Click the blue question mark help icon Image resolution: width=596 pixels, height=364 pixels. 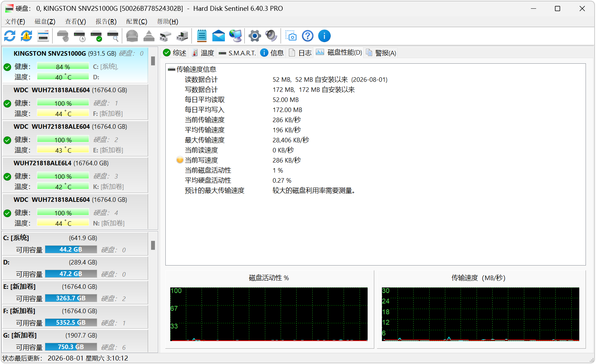(x=308, y=36)
